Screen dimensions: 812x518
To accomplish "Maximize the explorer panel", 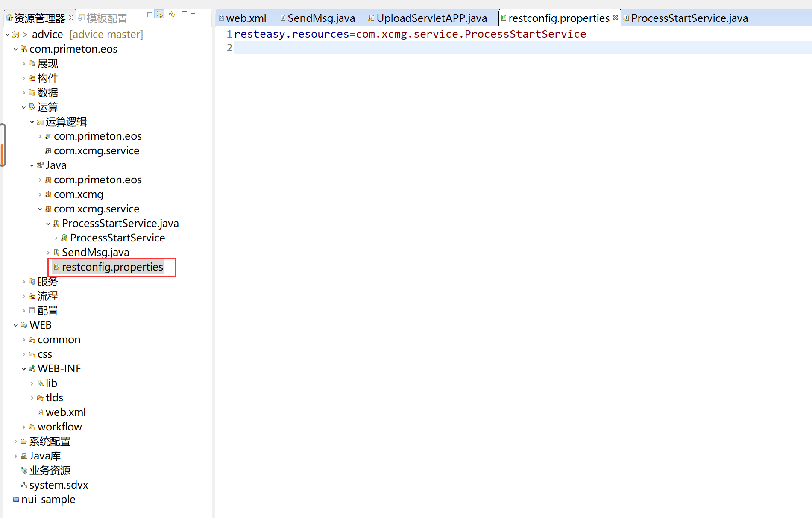I will point(203,14).
